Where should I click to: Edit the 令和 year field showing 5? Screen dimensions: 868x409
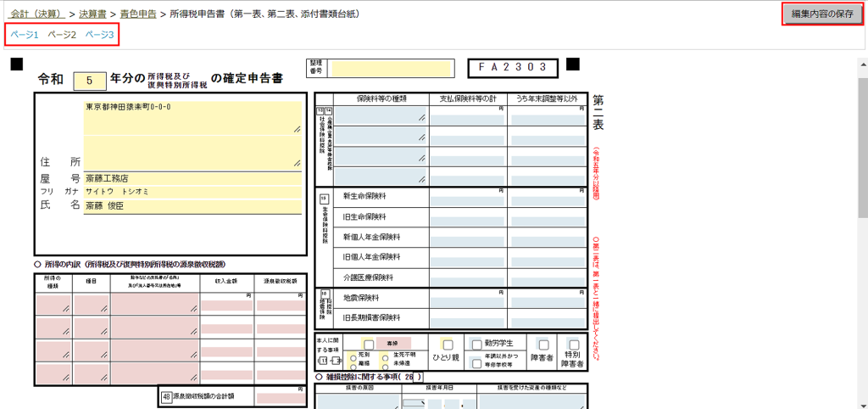point(89,81)
